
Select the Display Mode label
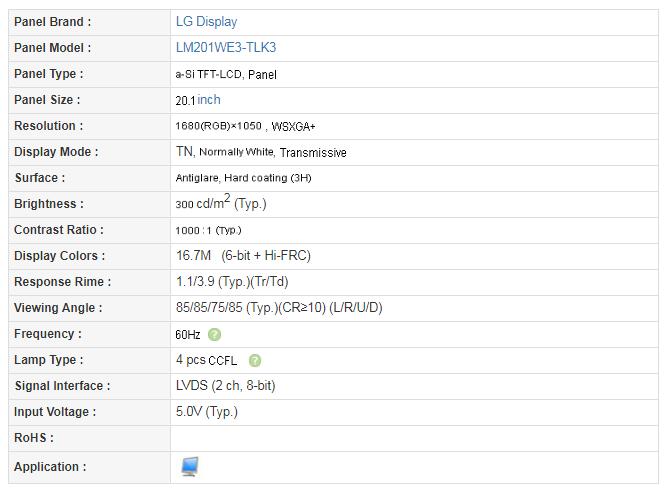pyautogui.click(x=56, y=152)
